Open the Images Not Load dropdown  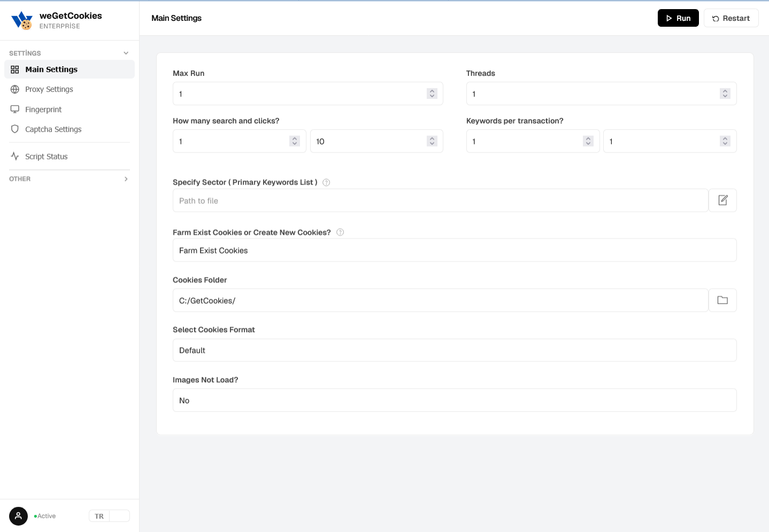click(x=455, y=400)
